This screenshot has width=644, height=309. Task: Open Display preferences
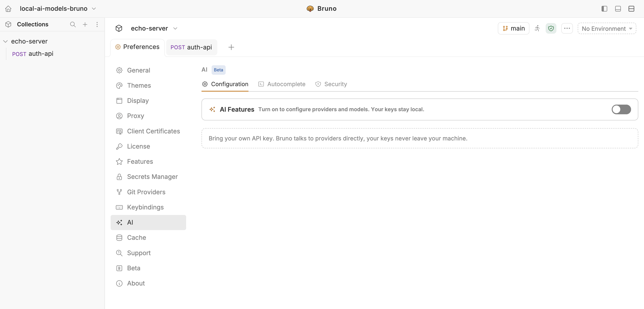(x=148, y=101)
